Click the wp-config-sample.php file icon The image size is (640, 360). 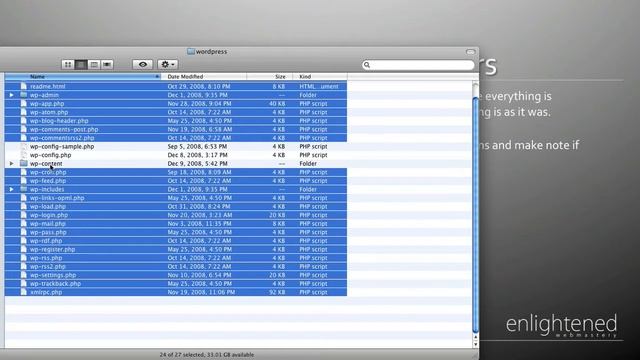(x=24, y=147)
